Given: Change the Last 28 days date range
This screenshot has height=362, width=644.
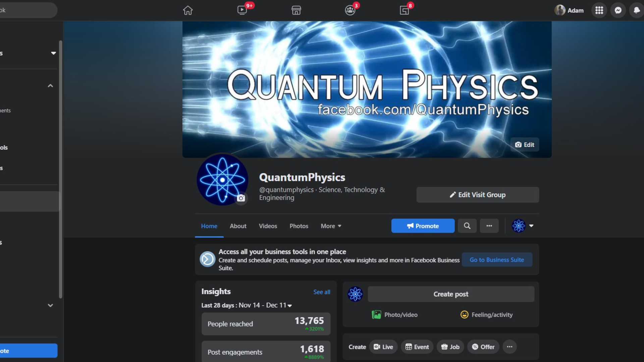Looking at the screenshot, I should 247,305.
